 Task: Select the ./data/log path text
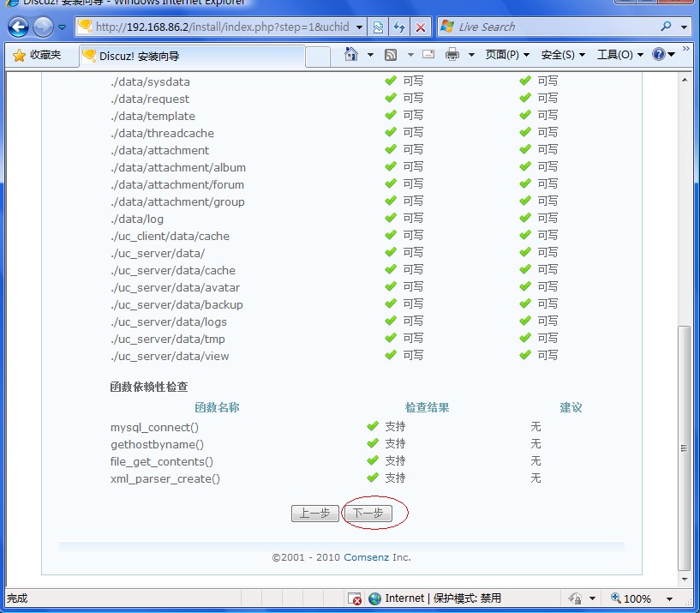(137, 219)
